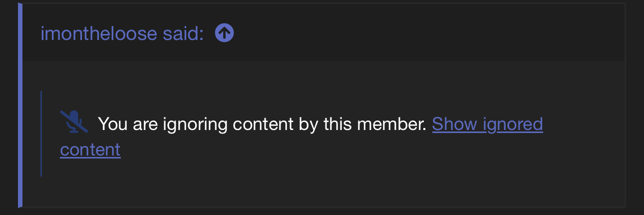Click the crossed-out mic icon beside the notice
Image resolution: width=644 pixels, height=215 pixels.
pyautogui.click(x=74, y=122)
